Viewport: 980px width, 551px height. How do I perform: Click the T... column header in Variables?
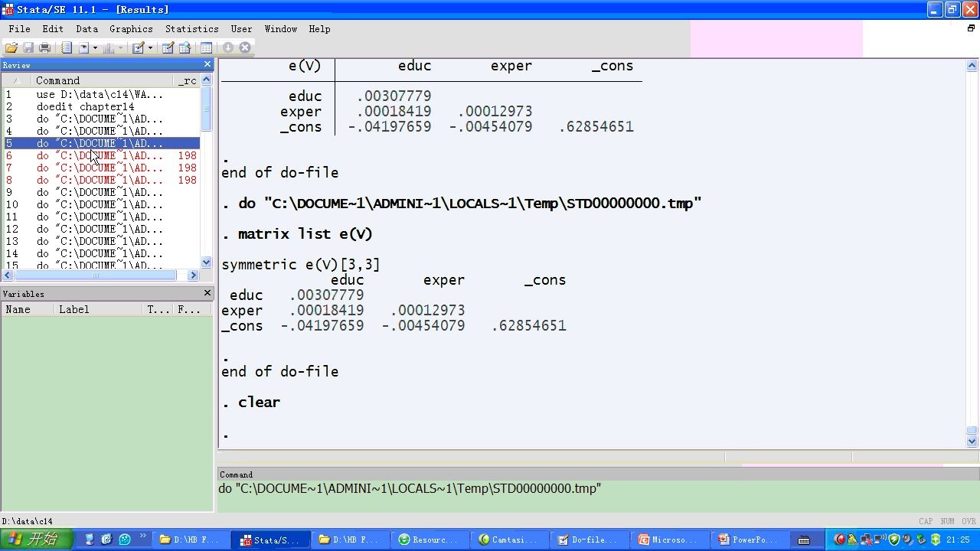[158, 309]
